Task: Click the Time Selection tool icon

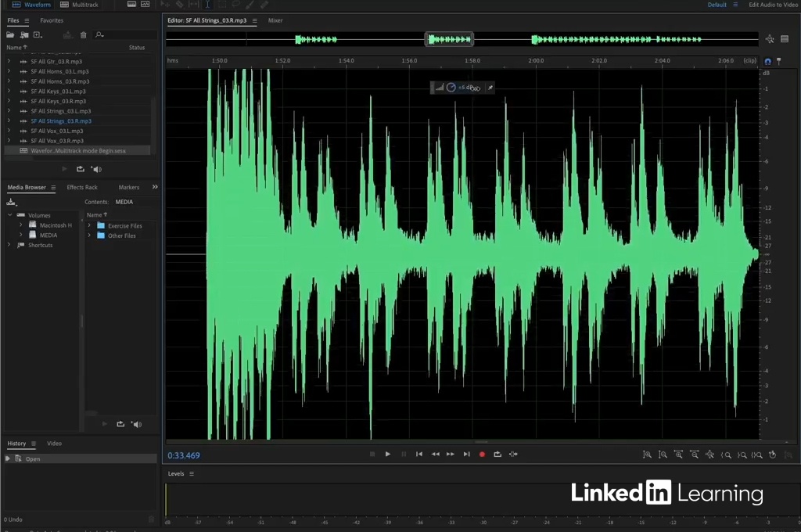Action: [207, 5]
